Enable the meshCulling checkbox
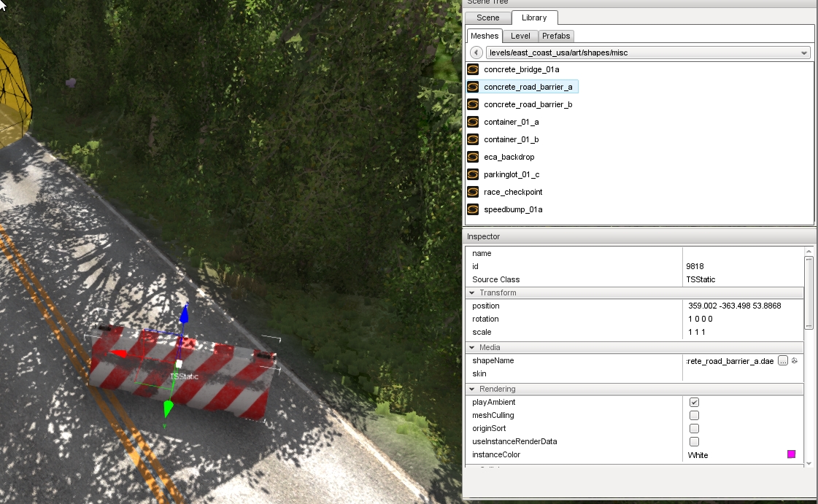The image size is (818, 504). tap(694, 416)
